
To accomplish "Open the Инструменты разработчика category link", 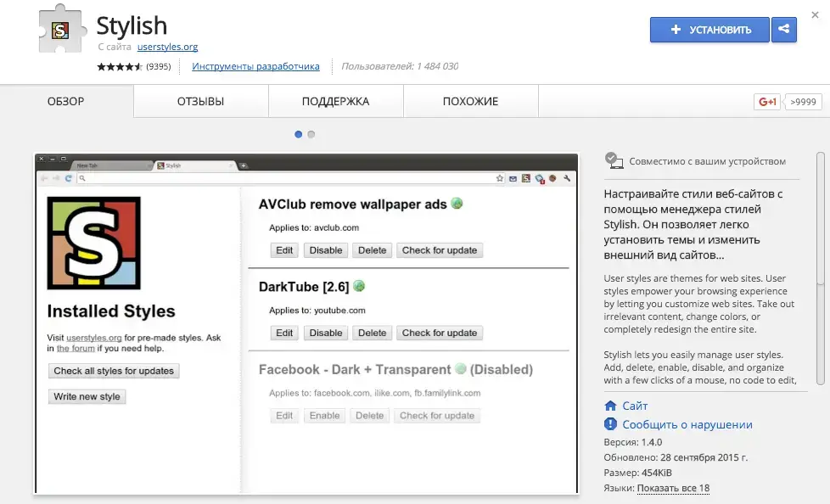I will tap(255, 66).
